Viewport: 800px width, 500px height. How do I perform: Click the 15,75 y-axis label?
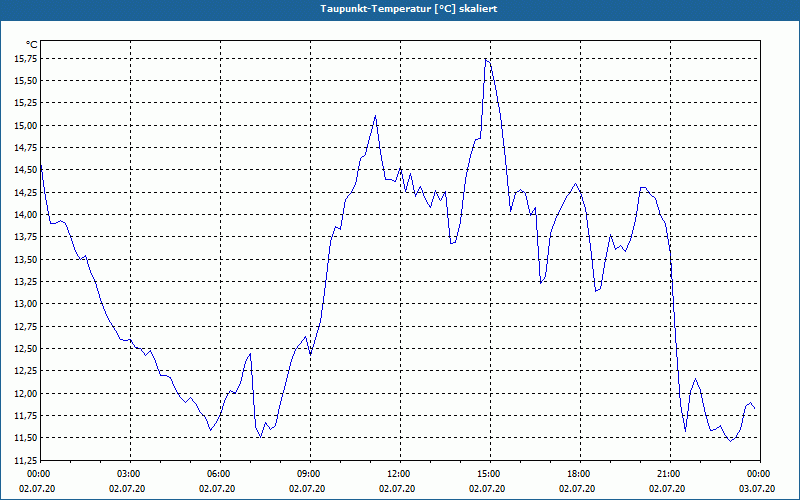[x=27, y=59]
